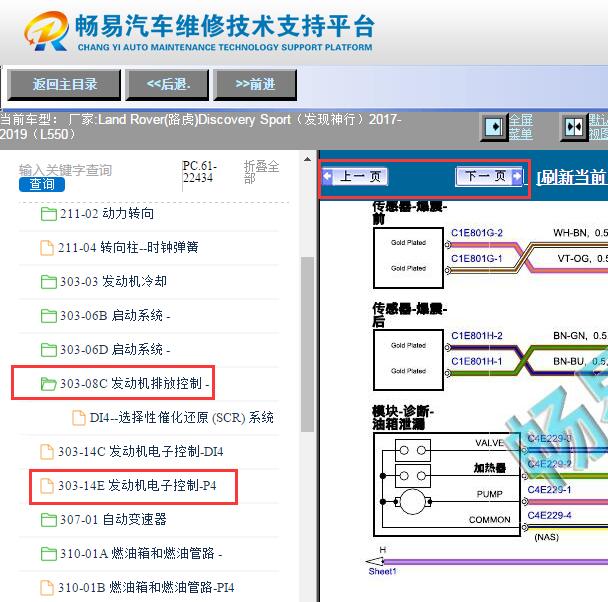The width and height of the screenshot is (608, 602).
Task: Go to next page with 下一页
Action: [x=489, y=177]
